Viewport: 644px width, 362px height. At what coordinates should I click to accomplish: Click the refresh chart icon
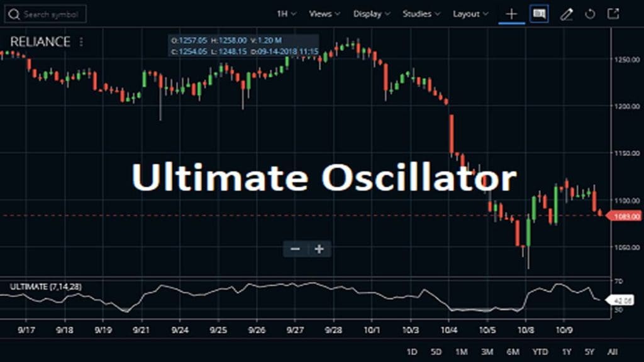(x=590, y=14)
